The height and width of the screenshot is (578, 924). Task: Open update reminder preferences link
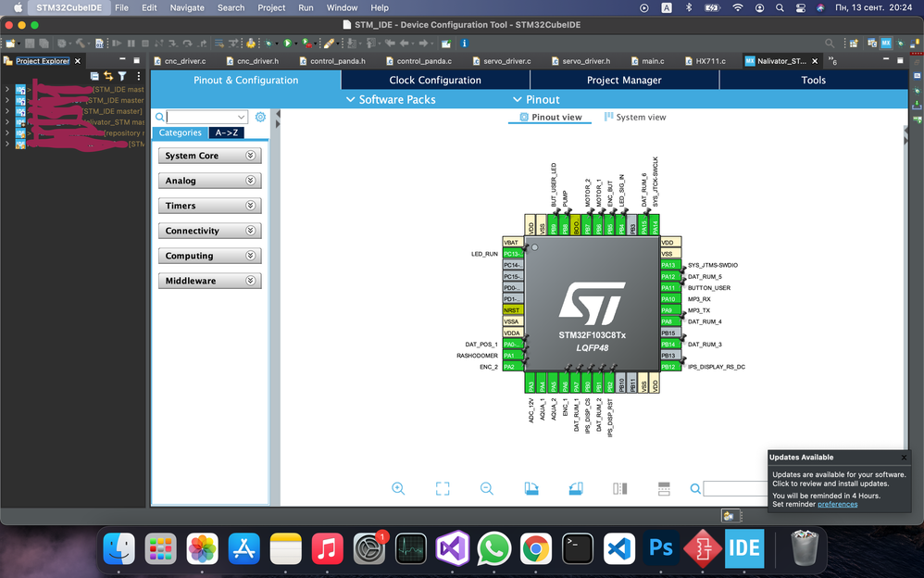[837, 504]
